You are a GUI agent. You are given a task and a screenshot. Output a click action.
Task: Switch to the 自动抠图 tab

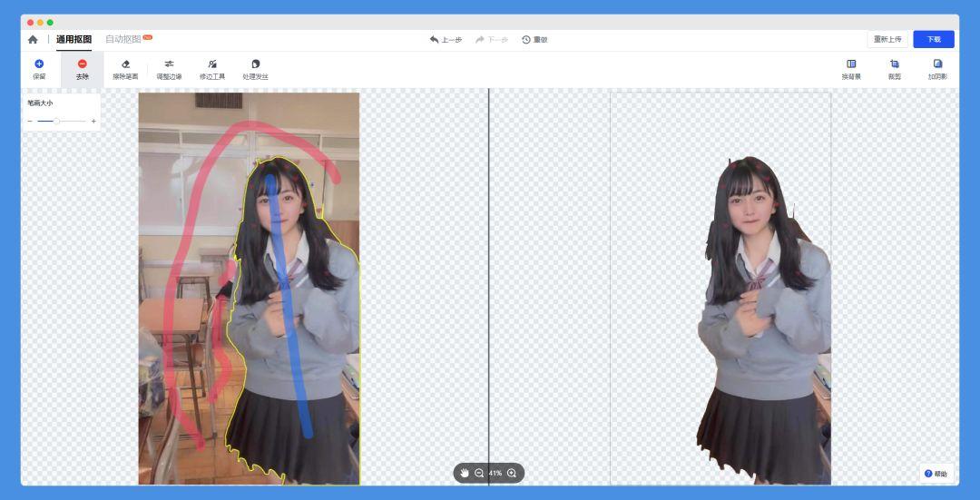pos(123,40)
